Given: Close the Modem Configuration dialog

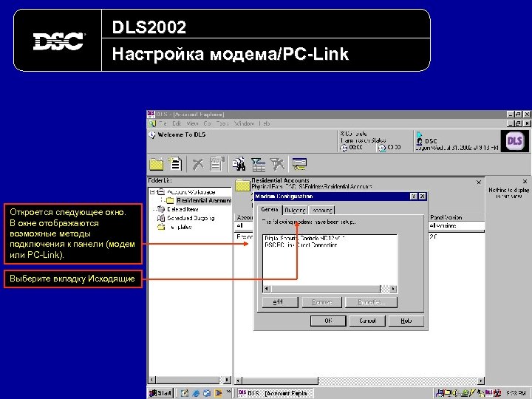Looking at the screenshot, I should tap(422, 197).
